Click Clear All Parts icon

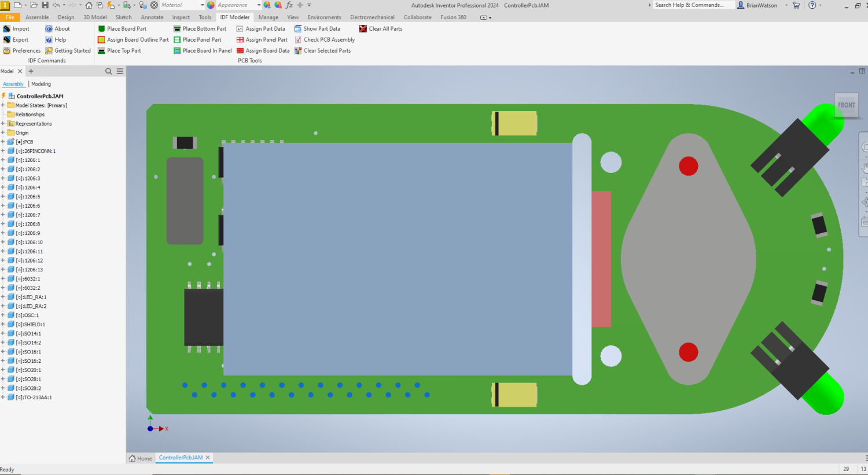(x=363, y=29)
